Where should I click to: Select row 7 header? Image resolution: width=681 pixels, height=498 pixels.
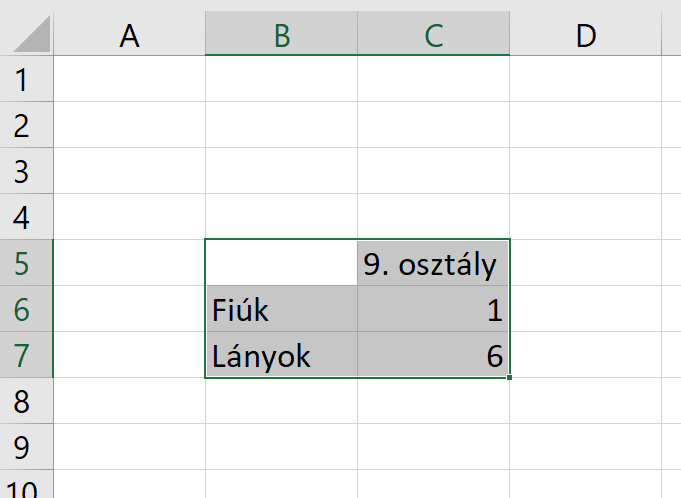(x=26, y=356)
